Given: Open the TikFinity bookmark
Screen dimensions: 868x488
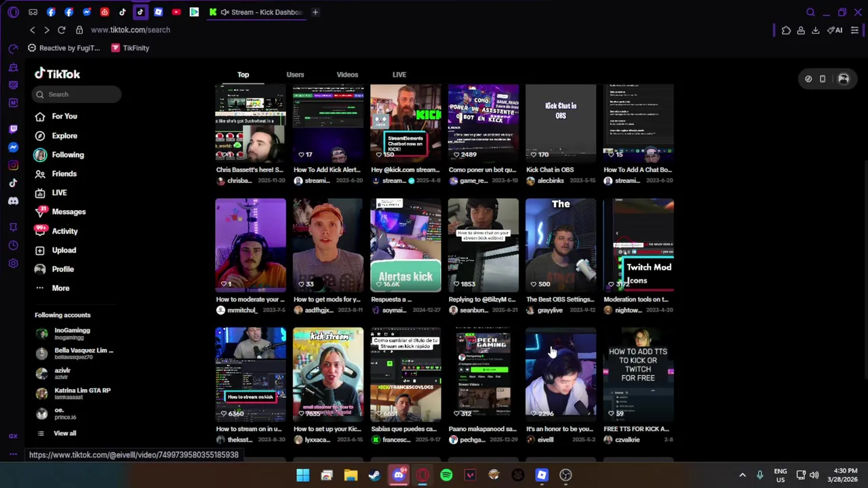Looking at the screenshot, I should point(130,48).
